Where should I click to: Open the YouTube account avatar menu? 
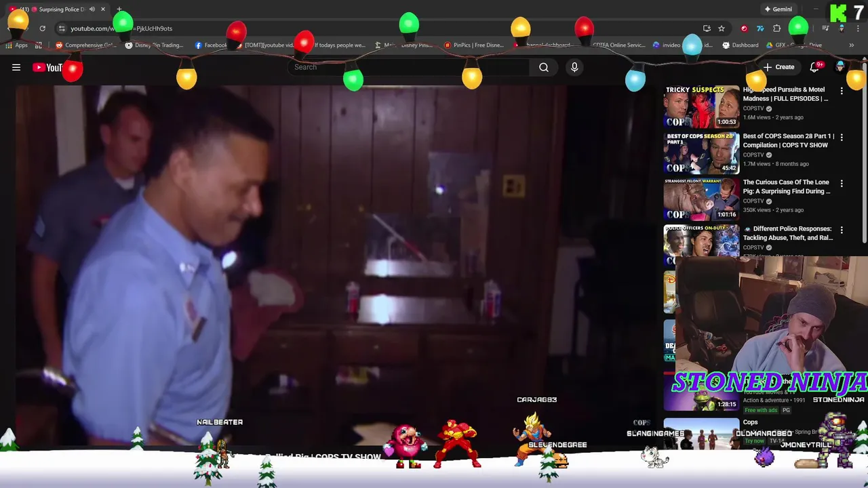tap(840, 66)
